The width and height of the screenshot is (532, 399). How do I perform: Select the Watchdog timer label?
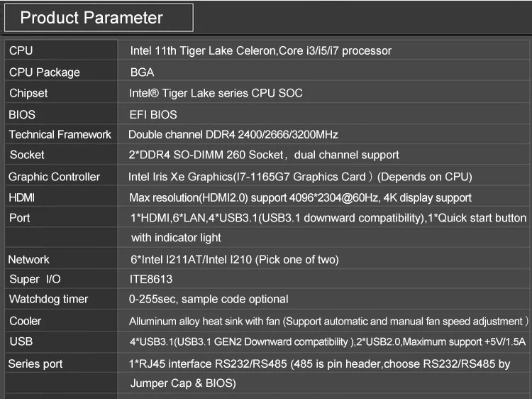coord(49,300)
